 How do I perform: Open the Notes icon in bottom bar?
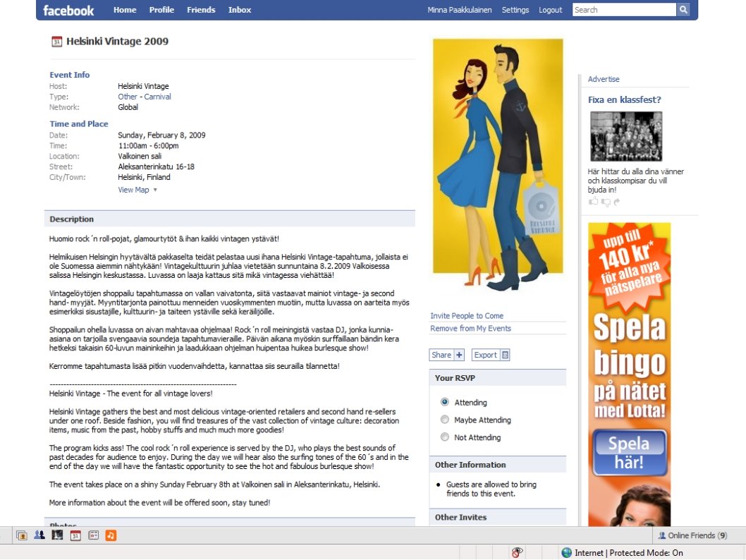pos(93,535)
